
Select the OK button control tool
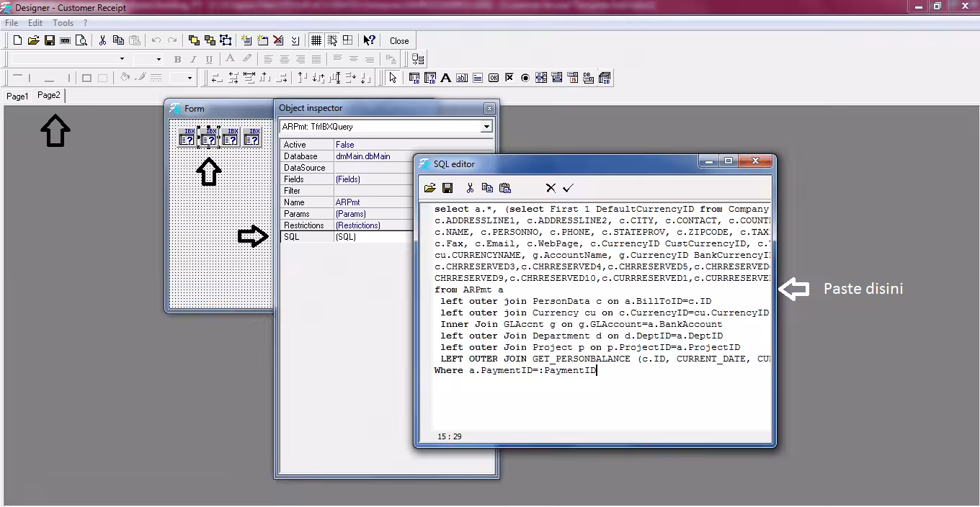click(x=494, y=78)
